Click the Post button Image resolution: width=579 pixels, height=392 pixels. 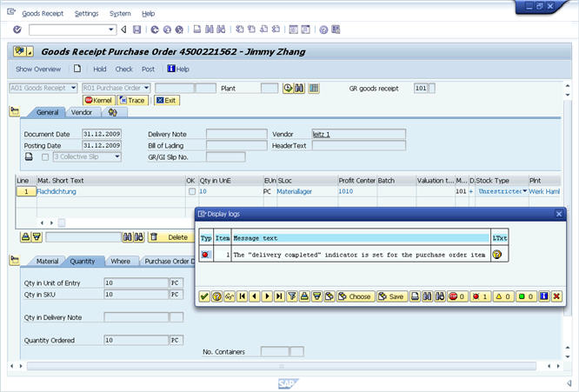click(149, 69)
